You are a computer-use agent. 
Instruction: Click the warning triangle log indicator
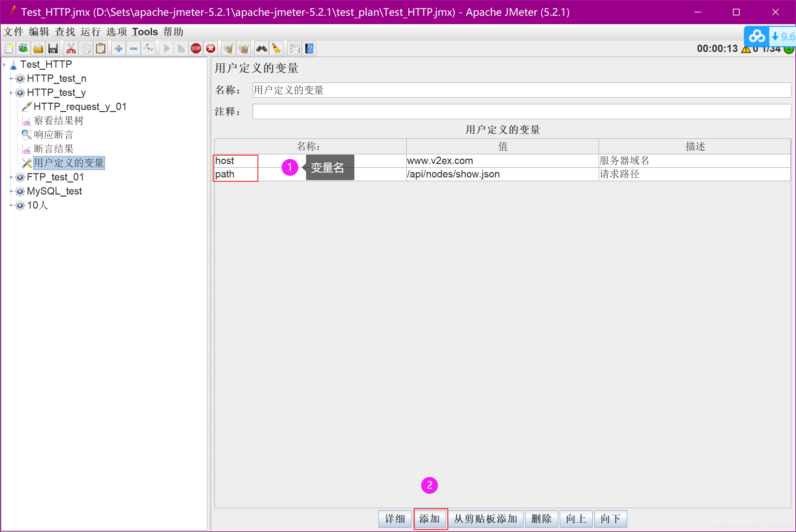(x=746, y=49)
